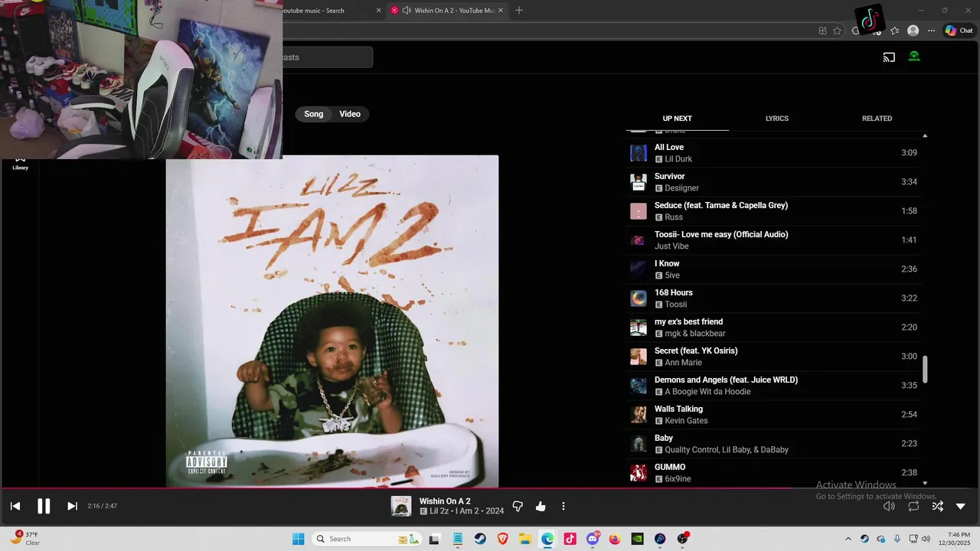Open artist Ann Marie link
Image resolution: width=980 pixels, height=551 pixels.
(683, 363)
